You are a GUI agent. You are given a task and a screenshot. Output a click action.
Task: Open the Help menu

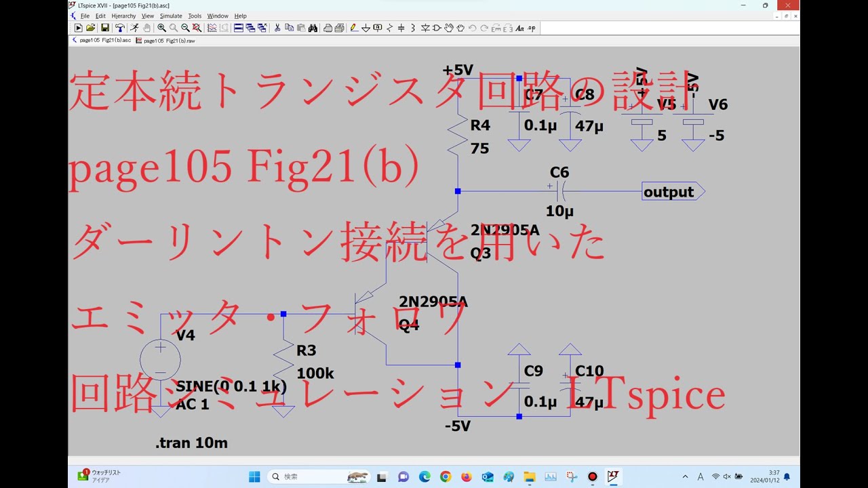pyautogui.click(x=240, y=16)
